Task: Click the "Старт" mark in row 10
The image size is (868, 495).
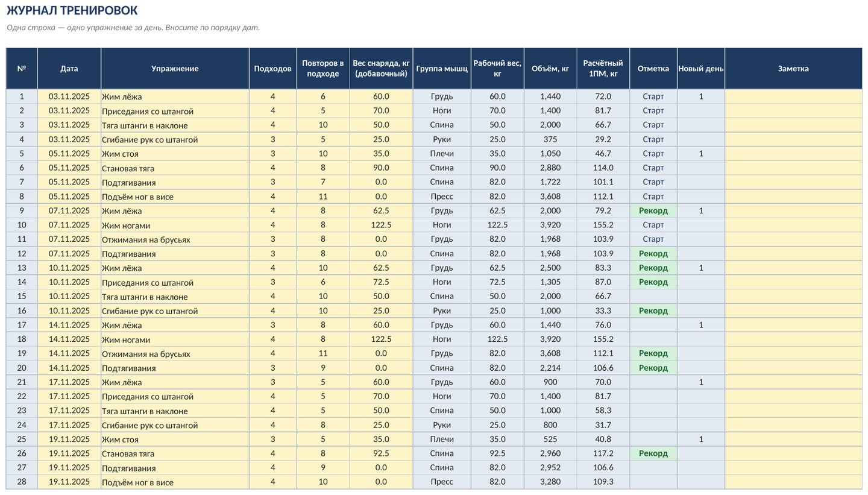Action: tap(653, 225)
